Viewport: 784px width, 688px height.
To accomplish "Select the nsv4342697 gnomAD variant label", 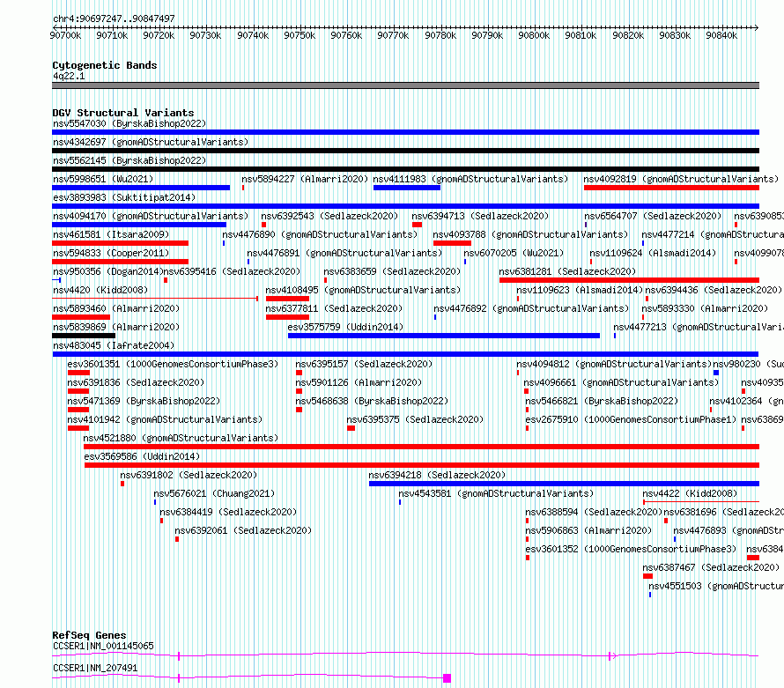I will [151, 142].
